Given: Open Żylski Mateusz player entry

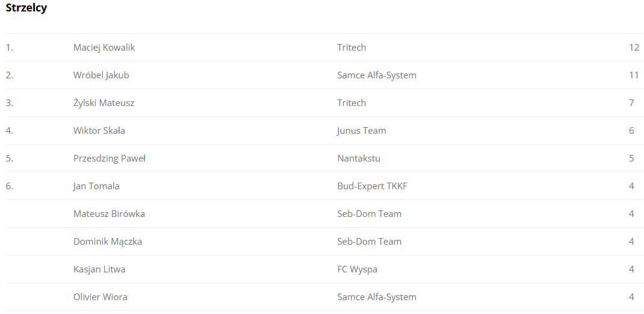Looking at the screenshot, I should point(104,103).
